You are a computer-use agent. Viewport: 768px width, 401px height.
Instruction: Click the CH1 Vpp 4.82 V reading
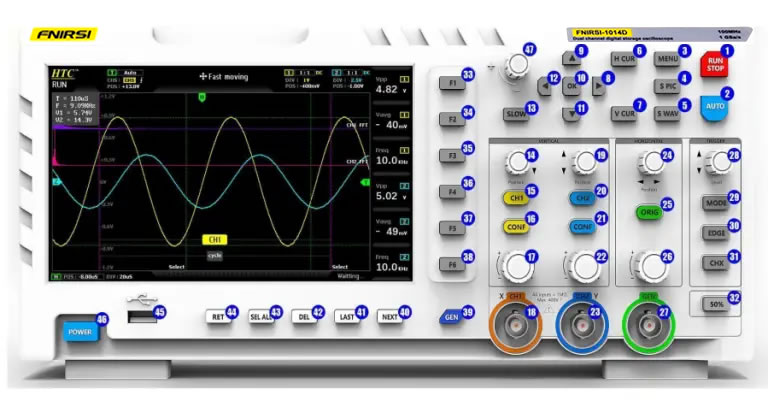pyautogui.click(x=392, y=85)
